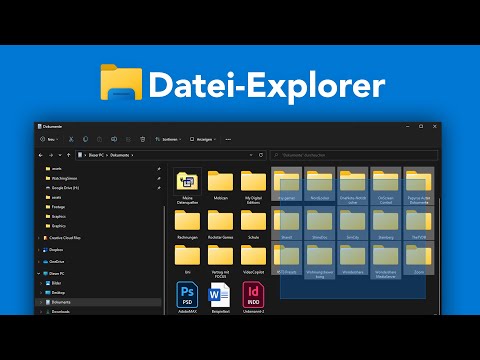Click the Cut scissors icon in toolbar
480x360 pixels.
71,139
